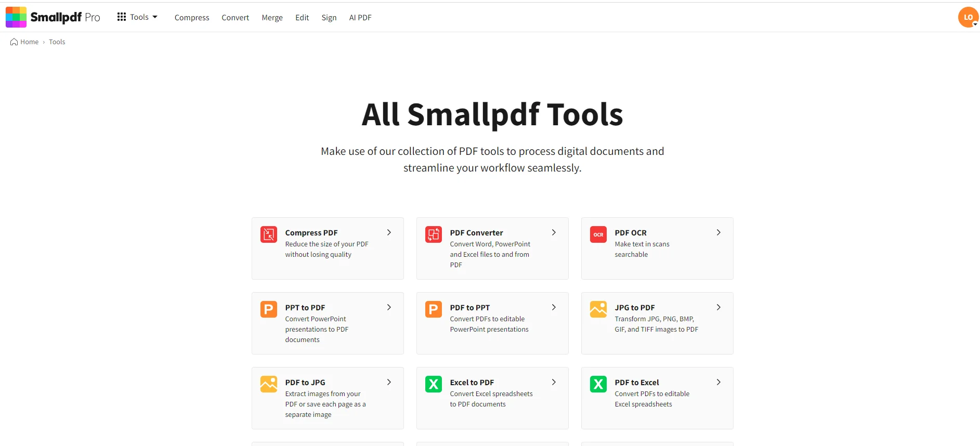
Task: Open the PDF Converter tool title
Action: (477, 233)
